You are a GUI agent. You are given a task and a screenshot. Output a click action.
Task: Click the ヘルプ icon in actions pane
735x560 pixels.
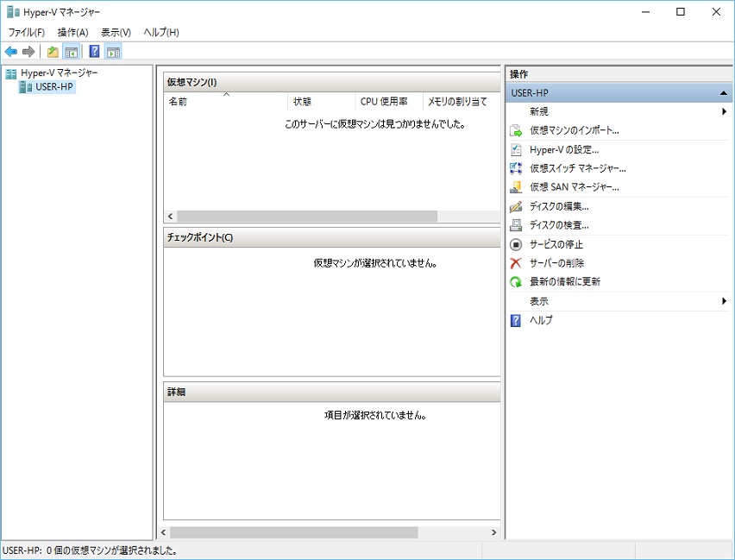point(516,320)
